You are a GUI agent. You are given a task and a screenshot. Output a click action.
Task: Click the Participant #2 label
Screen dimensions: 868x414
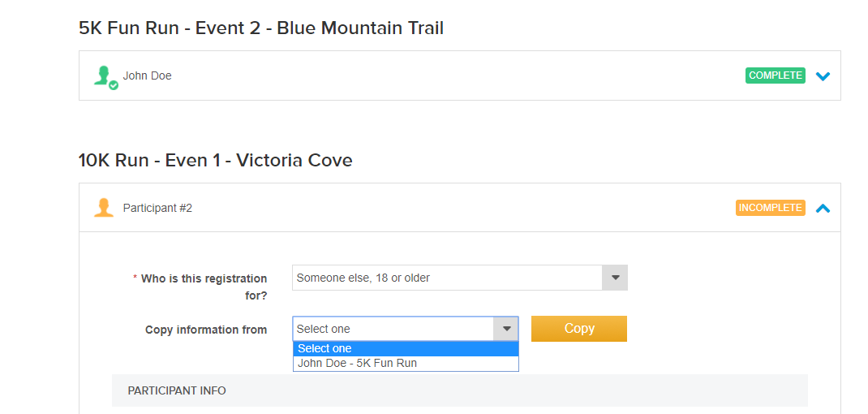tap(157, 208)
